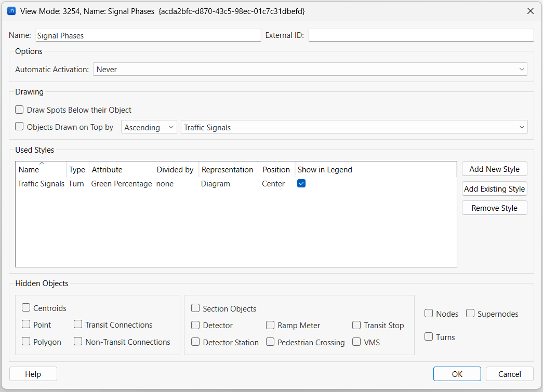The height and width of the screenshot is (392, 543).
Task: Click the External ID input field
Action: click(420, 35)
